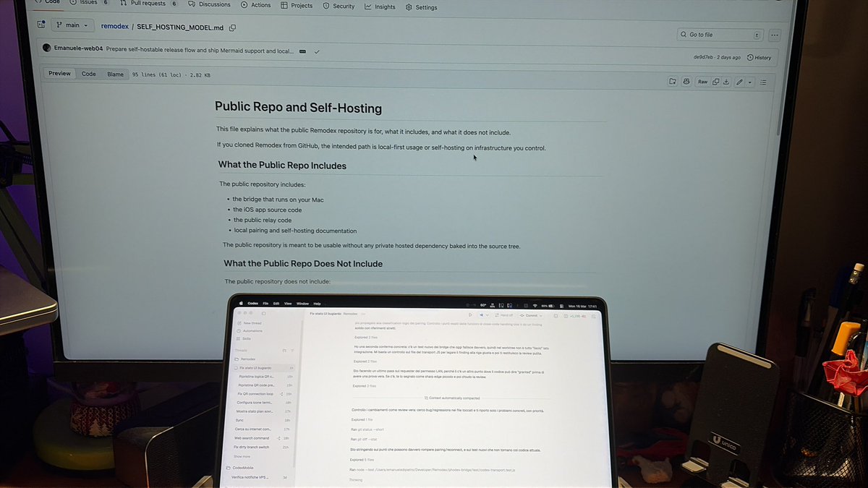This screenshot has height=488, width=868.
Task: Open the File menu in Codex
Action: point(265,303)
